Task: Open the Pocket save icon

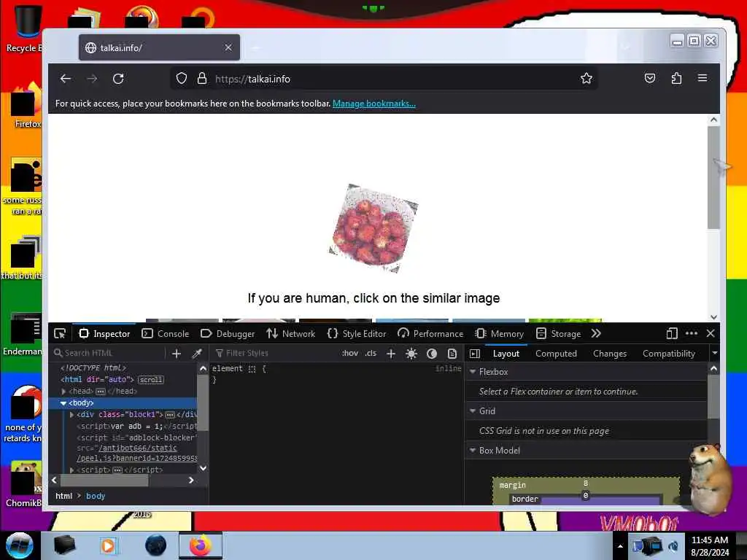Action: (x=650, y=78)
